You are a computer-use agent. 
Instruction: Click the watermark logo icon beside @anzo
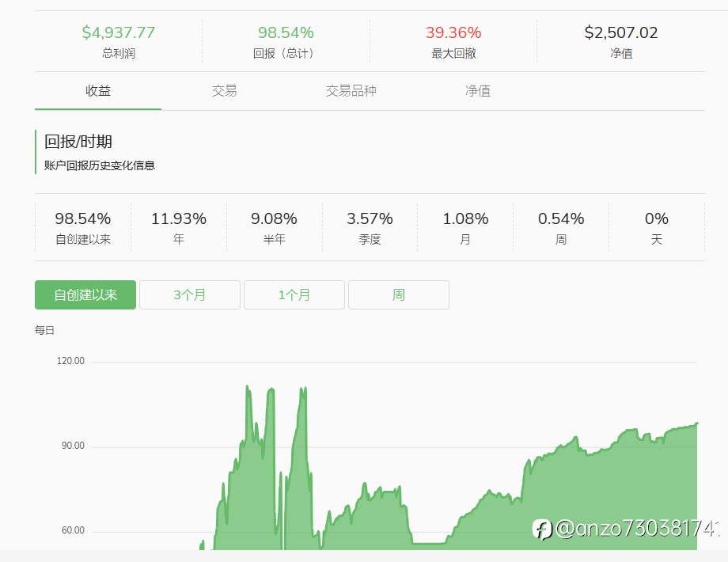(x=542, y=529)
